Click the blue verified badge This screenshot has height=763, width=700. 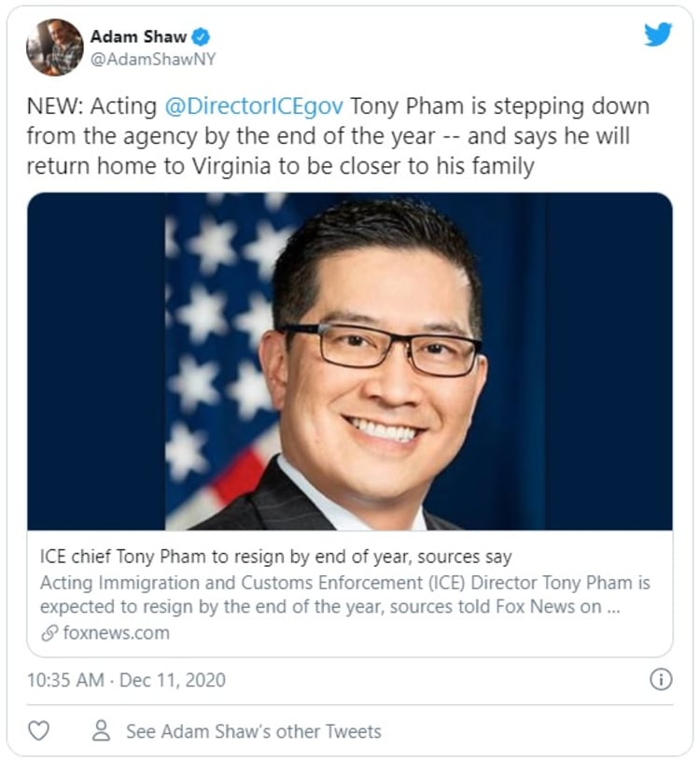click(x=201, y=36)
